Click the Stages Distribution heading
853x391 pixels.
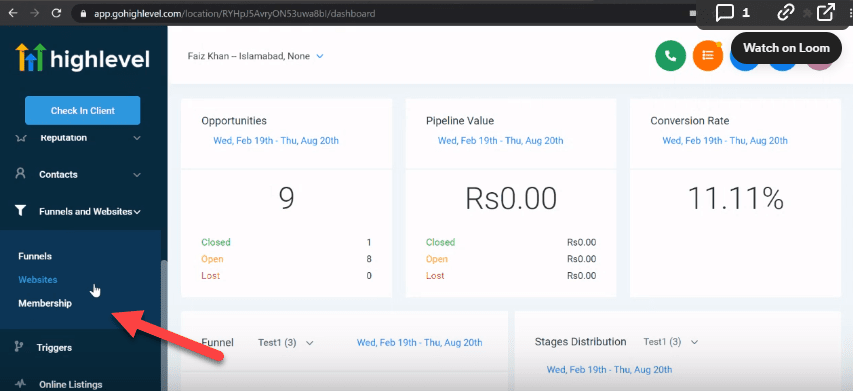tap(580, 342)
